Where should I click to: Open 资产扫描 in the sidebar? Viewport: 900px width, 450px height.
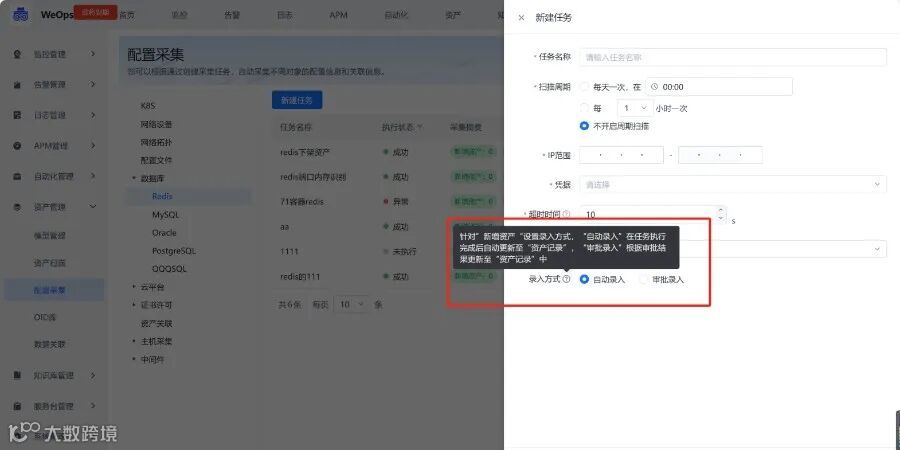coord(49,263)
